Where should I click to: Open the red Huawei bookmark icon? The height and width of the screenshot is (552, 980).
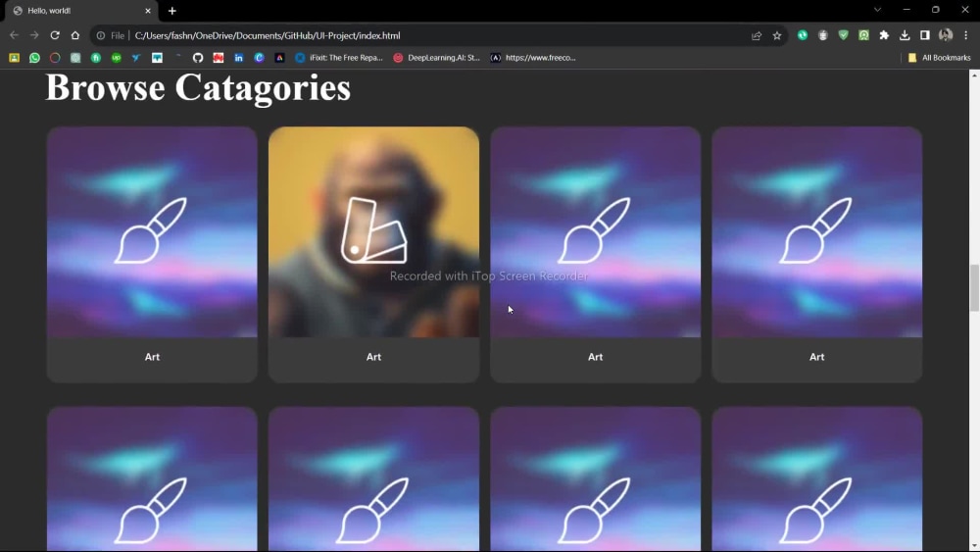219,58
